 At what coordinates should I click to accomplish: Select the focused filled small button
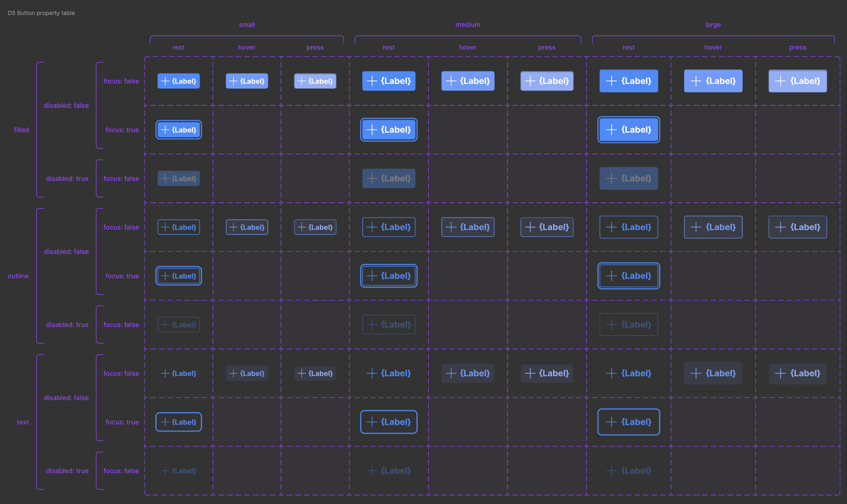[x=179, y=130]
